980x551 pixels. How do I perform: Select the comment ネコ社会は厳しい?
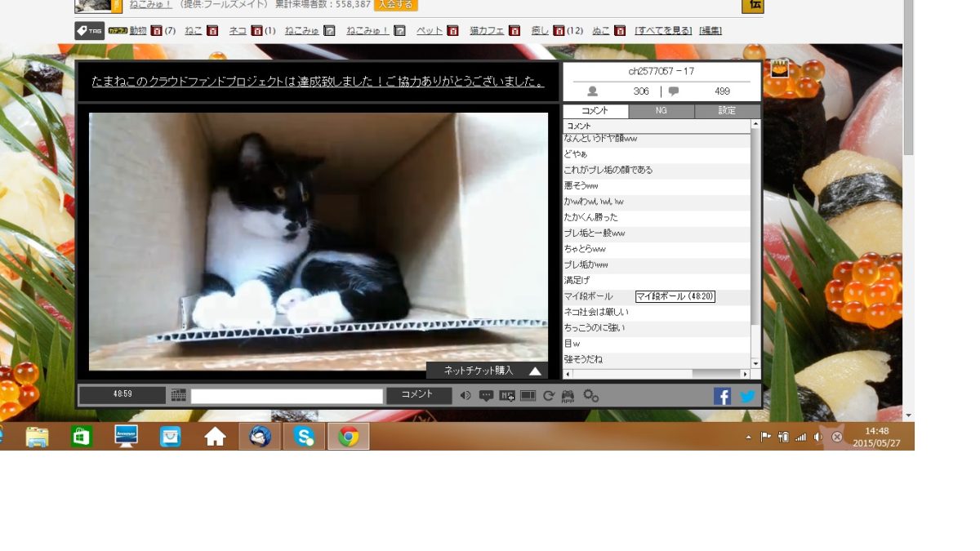click(657, 312)
